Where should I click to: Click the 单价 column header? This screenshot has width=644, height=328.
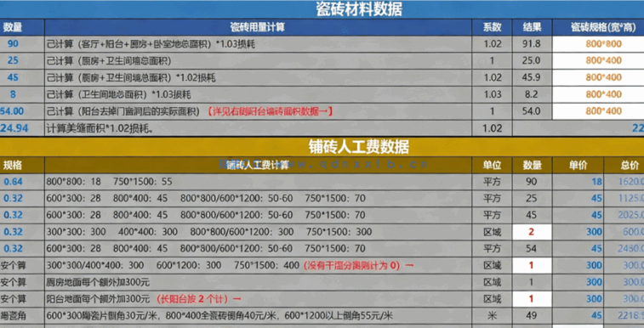click(x=578, y=165)
